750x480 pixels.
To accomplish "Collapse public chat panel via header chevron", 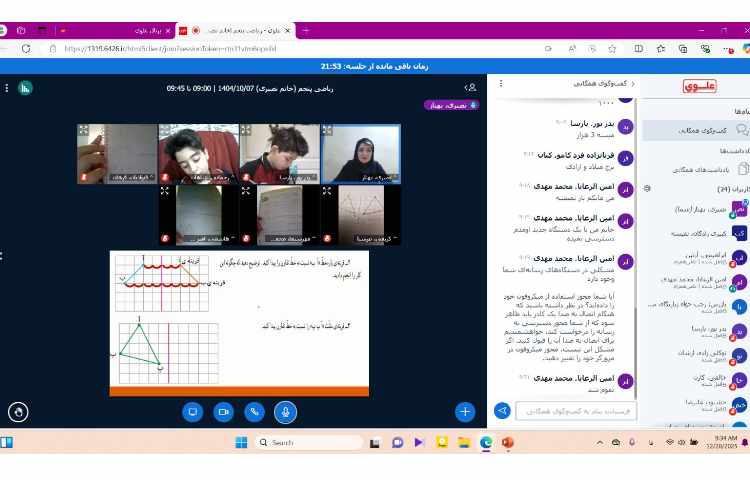I will (x=633, y=84).
